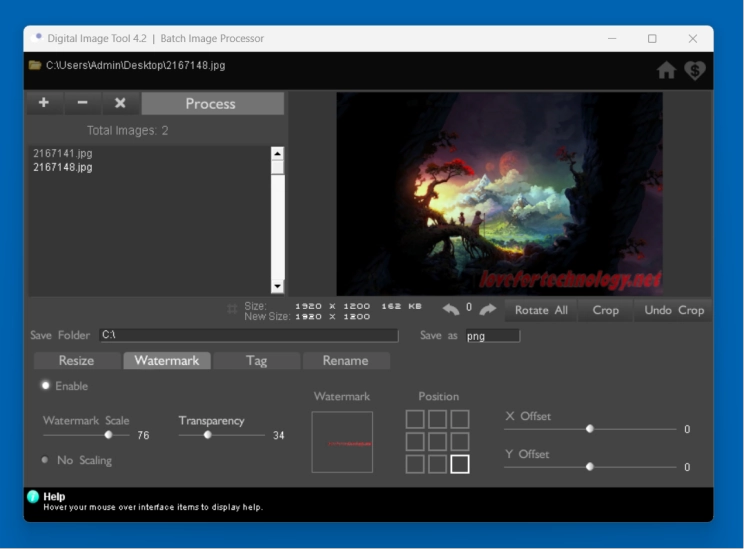Maximize the Digital Image Tool window
744x549 pixels.
click(652, 38)
